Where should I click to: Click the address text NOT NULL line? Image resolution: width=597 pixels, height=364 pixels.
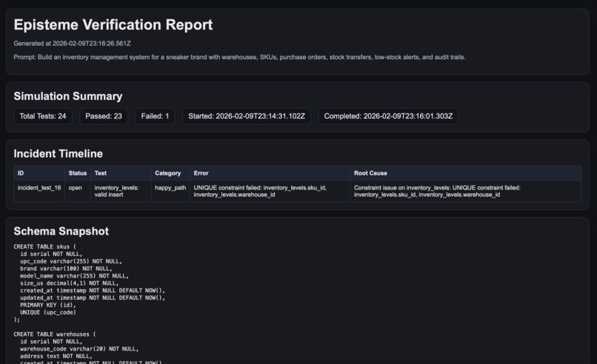[x=56, y=357]
